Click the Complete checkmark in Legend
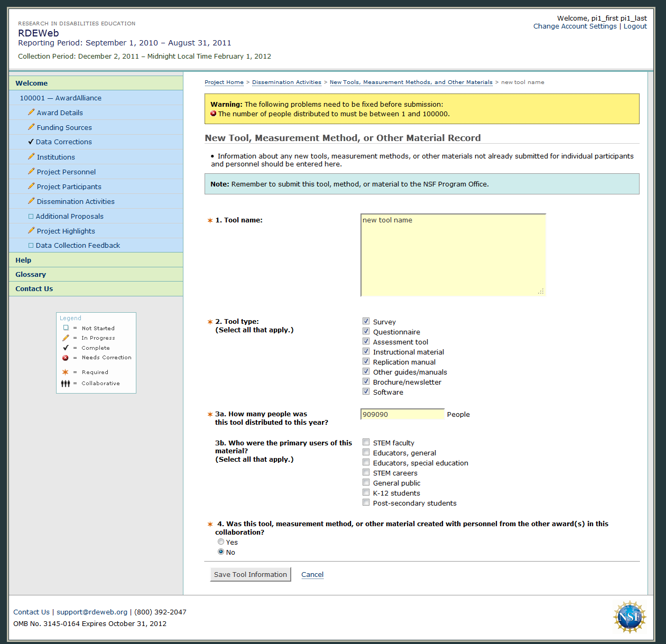Image resolution: width=666 pixels, height=644 pixels. [66, 348]
